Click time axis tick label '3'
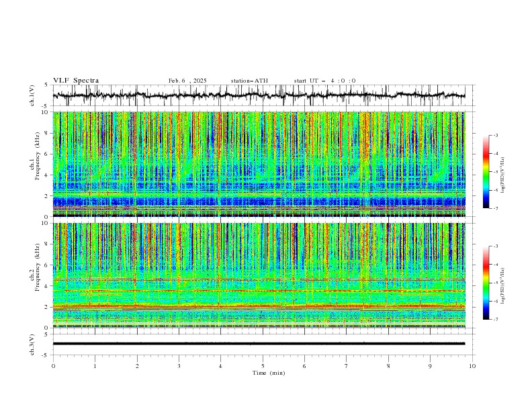Image resolution: width=532 pixels, height=411 pixels. (179, 366)
